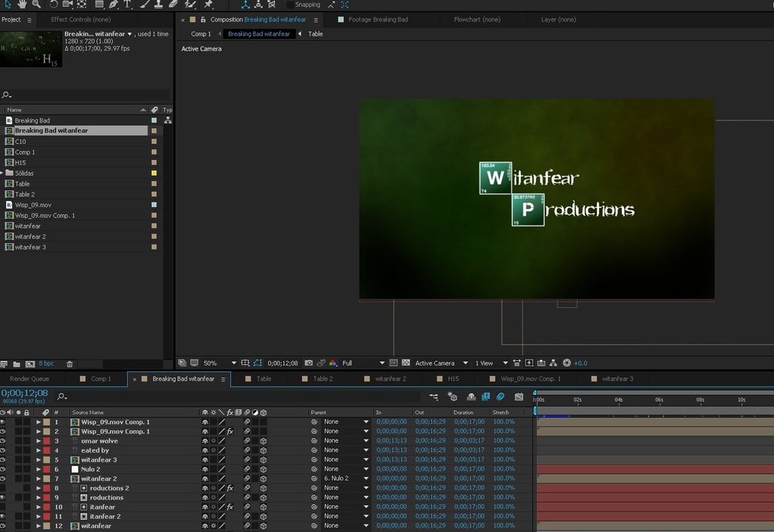This screenshot has height=532, width=774.
Task: Open the Graph Editor icon in timeline
Action: coord(518,396)
